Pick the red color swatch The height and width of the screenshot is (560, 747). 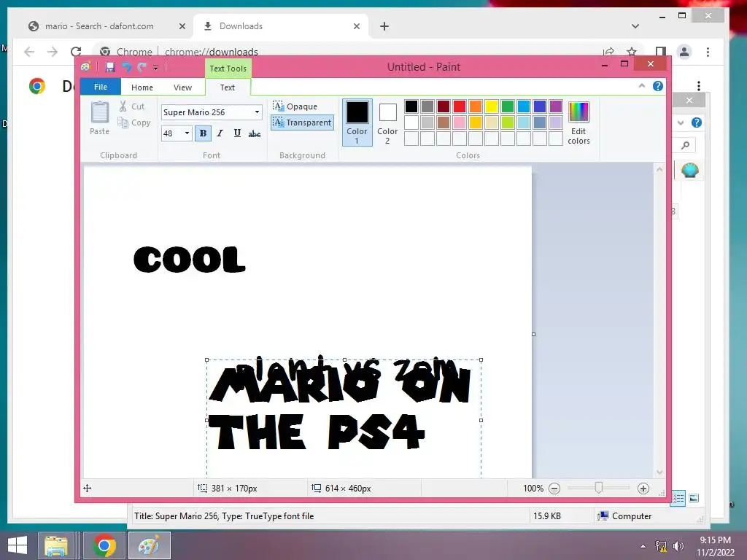(x=460, y=106)
